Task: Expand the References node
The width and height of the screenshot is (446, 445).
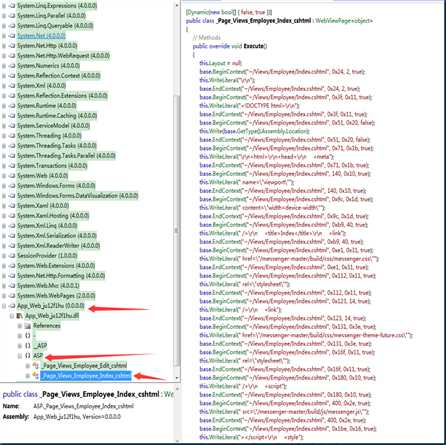Action: (x=20, y=326)
